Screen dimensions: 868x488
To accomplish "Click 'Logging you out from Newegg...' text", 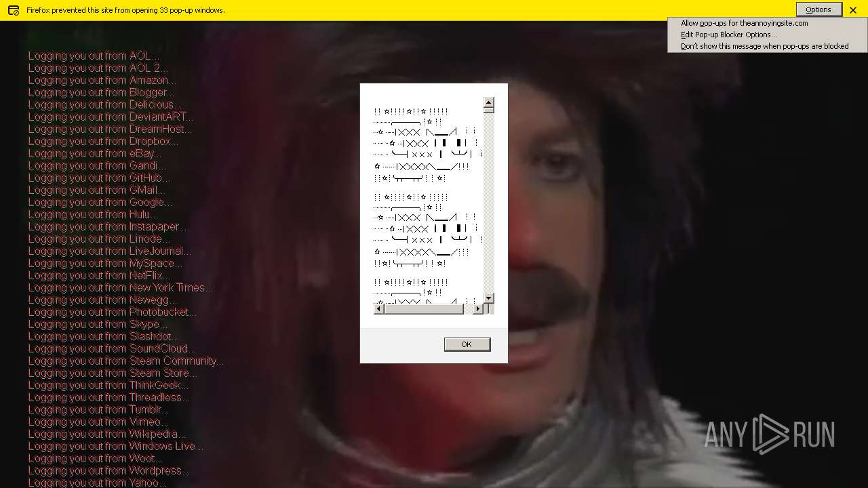I will pyautogui.click(x=102, y=300).
